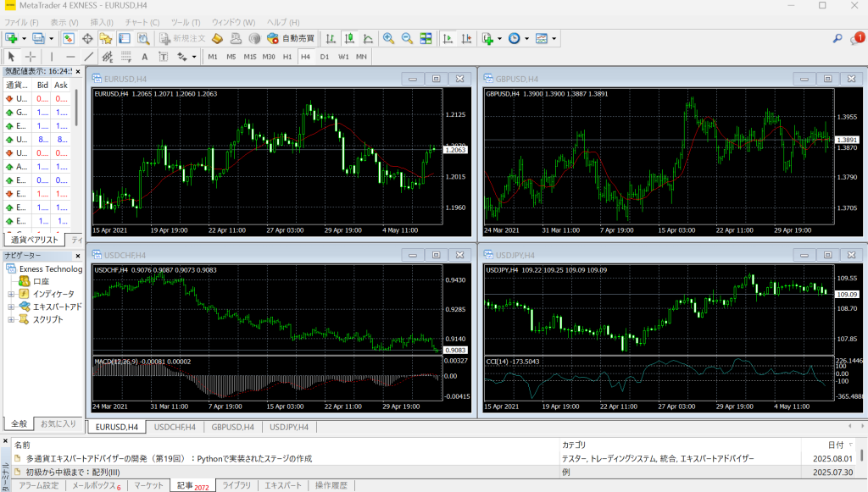Open Strategy Tester magnifier icon
868x492 pixels.
(143, 38)
